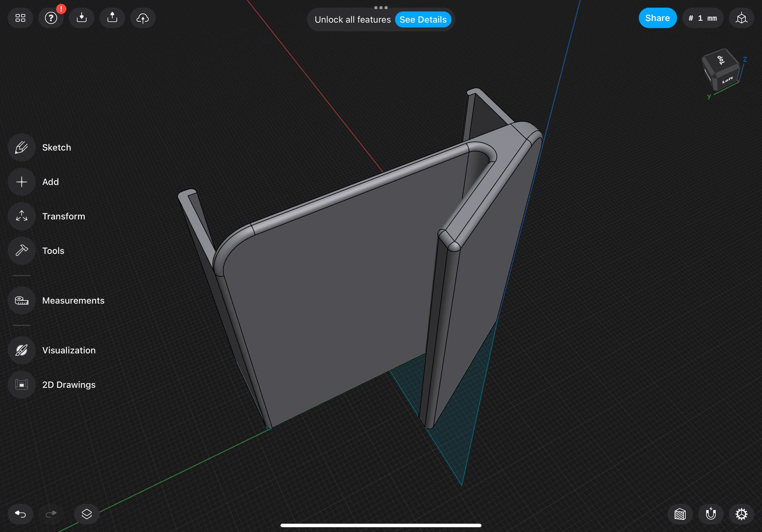The height and width of the screenshot is (532, 762).
Task: Click the See Details button
Action: pyautogui.click(x=423, y=19)
